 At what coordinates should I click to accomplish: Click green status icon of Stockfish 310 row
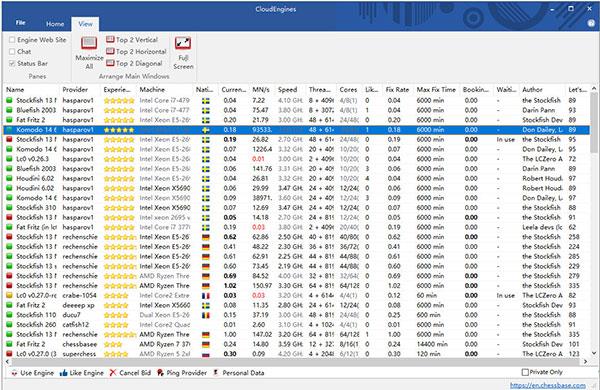(x=10, y=208)
